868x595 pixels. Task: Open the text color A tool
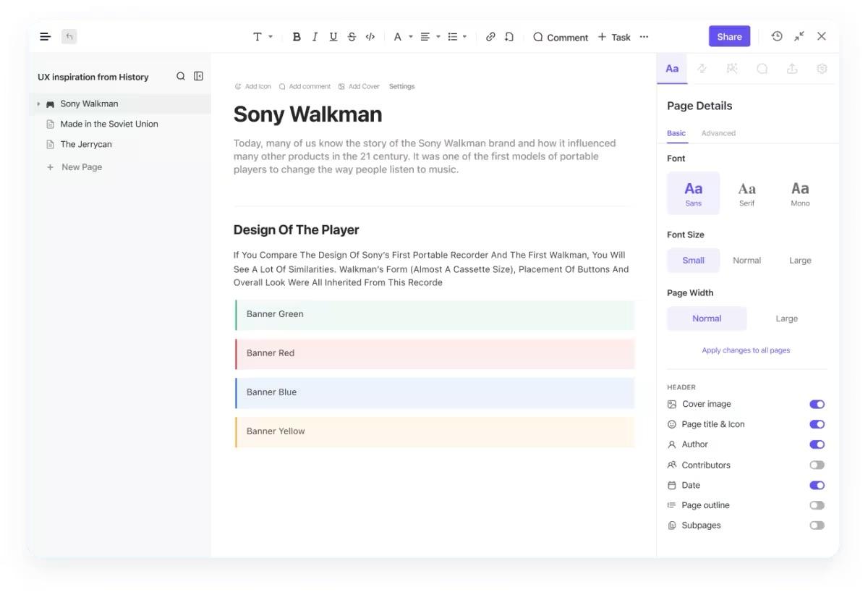point(398,37)
